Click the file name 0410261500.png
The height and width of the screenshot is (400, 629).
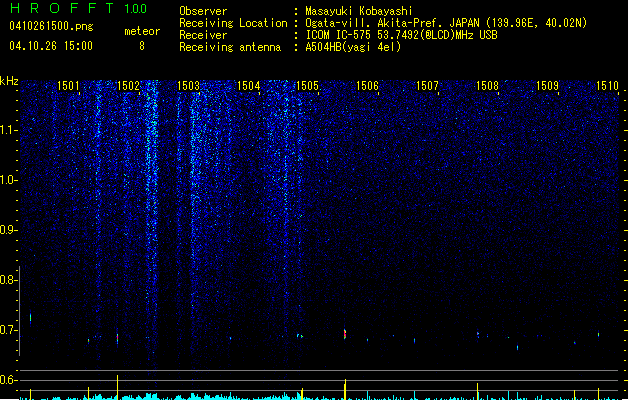(51, 26)
